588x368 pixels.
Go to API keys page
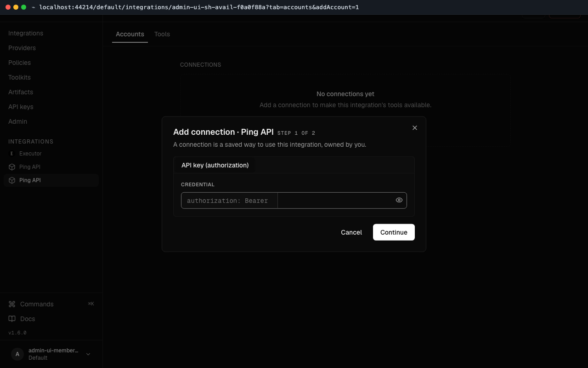click(x=21, y=107)
